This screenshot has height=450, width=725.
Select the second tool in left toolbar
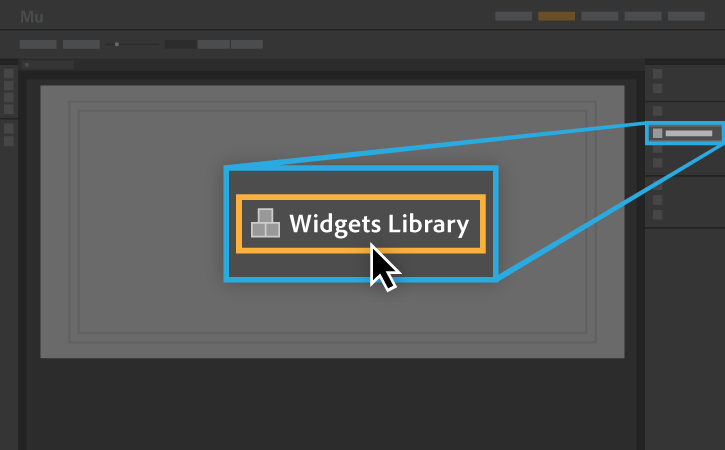click(x=9, y=86)
